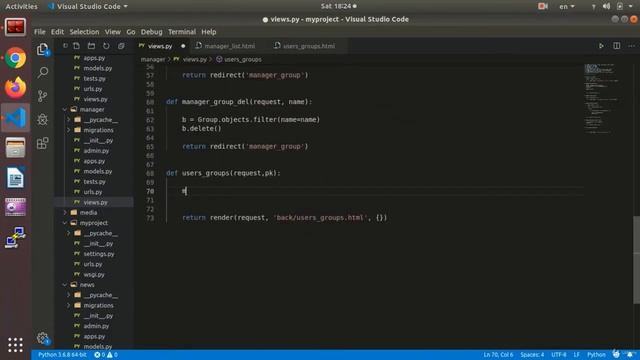Open the editor More Actions ellipsis

tap(631, 46)
